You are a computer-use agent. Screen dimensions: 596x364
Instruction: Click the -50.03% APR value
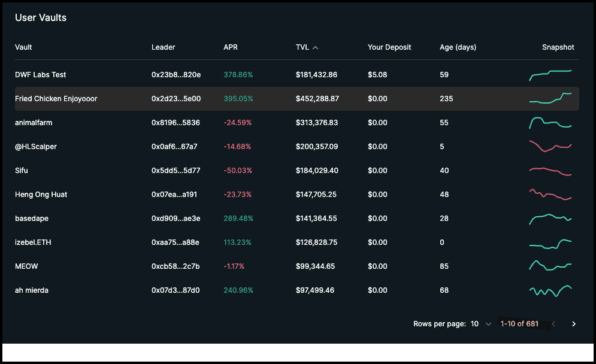[238, 171]
